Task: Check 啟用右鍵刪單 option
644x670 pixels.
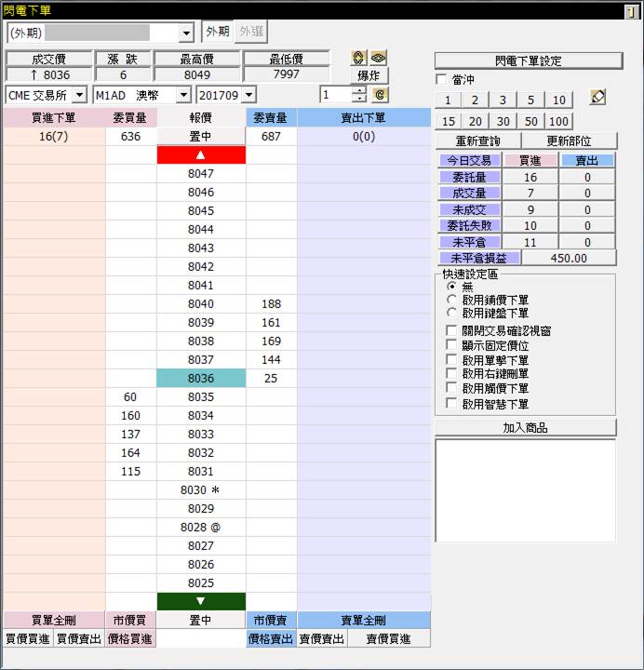Action: click(451, 373)
